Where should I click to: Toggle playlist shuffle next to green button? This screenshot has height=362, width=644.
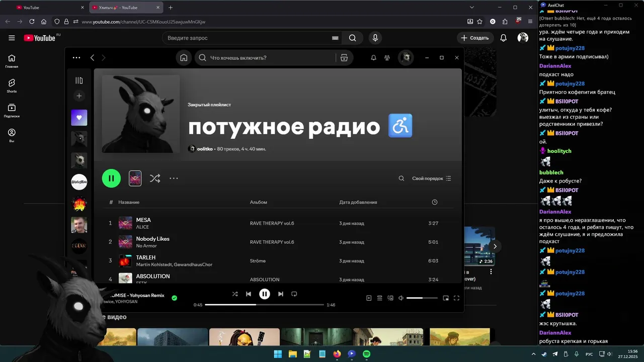(155, 178)
